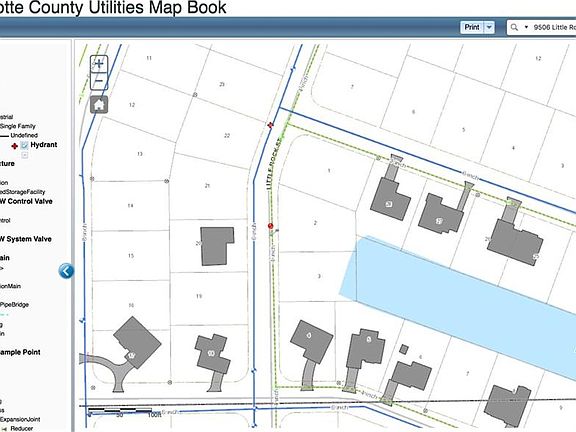Screen dimensions: 576x432
Task: Click the Print button
Action: (x=472, y=27)
